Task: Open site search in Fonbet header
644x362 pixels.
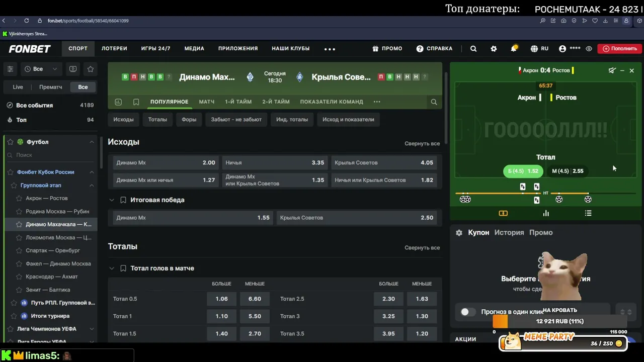Action: click(x=473, y=49)
